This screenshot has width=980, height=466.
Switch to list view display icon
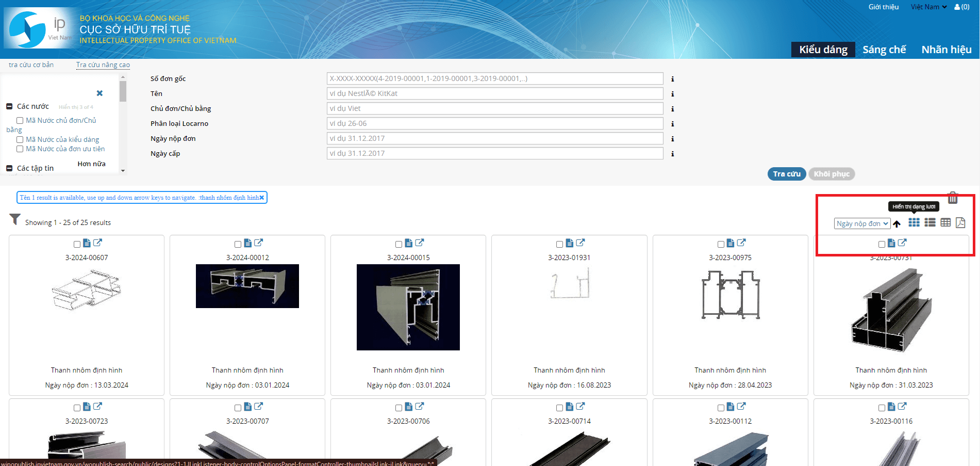click(929, 222)
